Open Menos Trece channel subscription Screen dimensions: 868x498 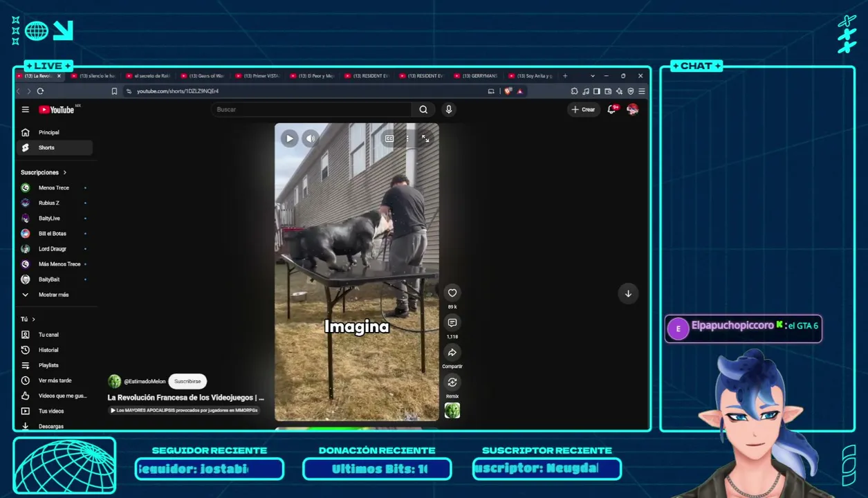(55, 187)
